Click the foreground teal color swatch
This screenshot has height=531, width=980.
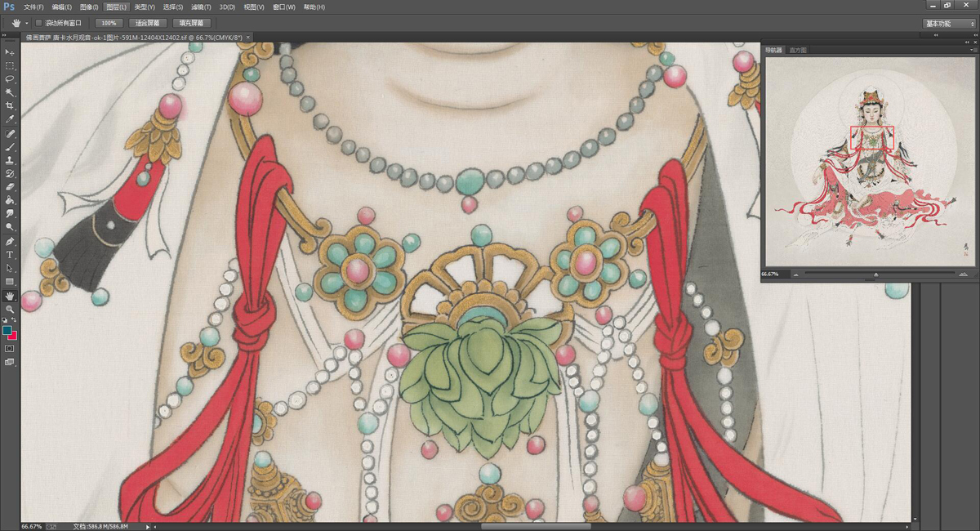pyautogui.click(x=7, y=330)
